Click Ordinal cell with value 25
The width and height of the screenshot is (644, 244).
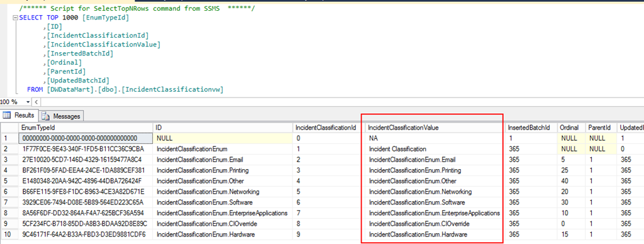(571, 170)
